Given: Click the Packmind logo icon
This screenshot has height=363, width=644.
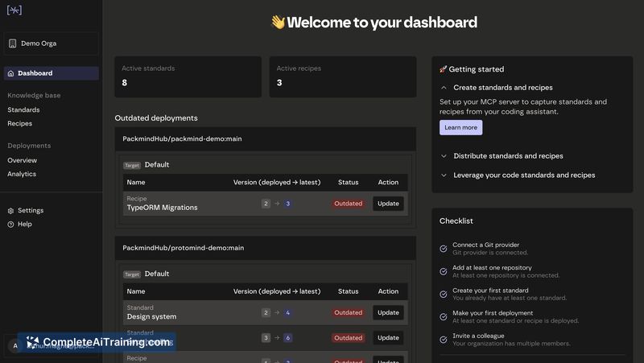Looking at the screenshot, I should pos(14,10).
